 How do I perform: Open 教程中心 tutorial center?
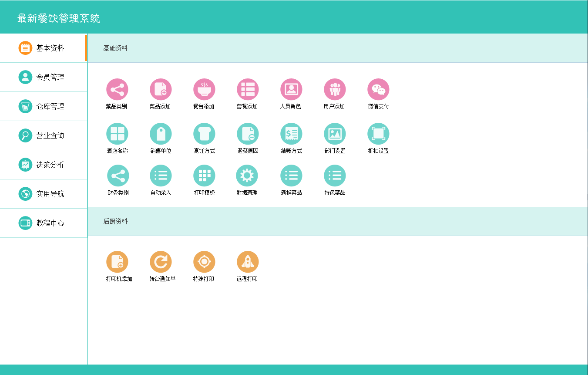click(x=44, y=223)
